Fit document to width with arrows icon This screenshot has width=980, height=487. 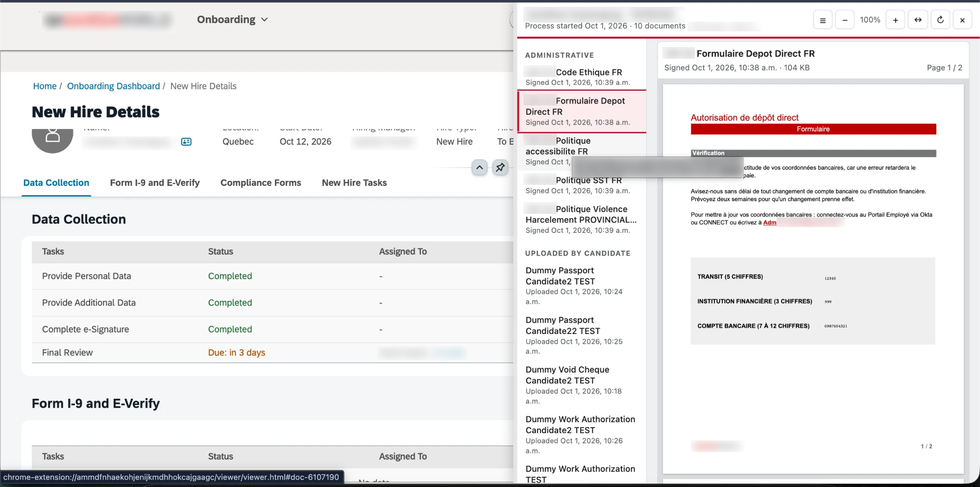[x=918, y=20]
